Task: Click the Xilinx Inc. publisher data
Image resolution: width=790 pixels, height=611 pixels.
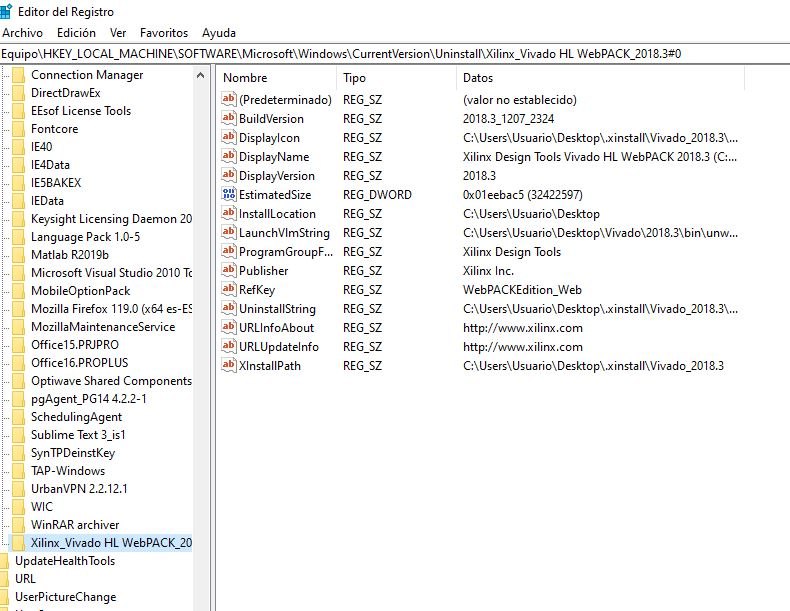Action: [x=488, y=271]
